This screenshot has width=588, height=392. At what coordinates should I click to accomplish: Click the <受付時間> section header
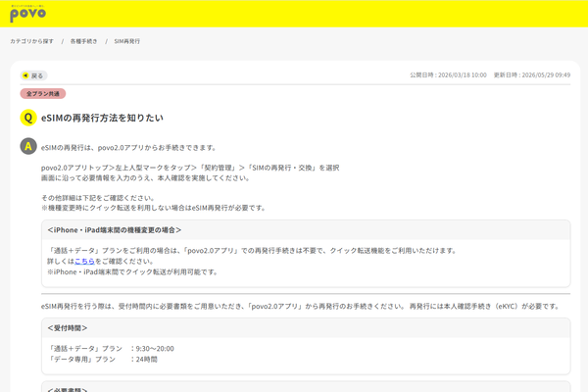(x=306, y=328)
